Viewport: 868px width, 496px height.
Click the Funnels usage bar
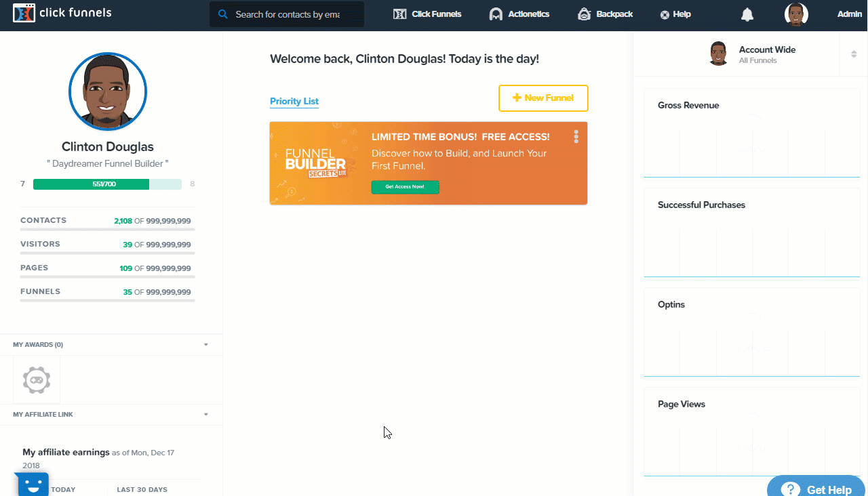[x=108, y=301]
